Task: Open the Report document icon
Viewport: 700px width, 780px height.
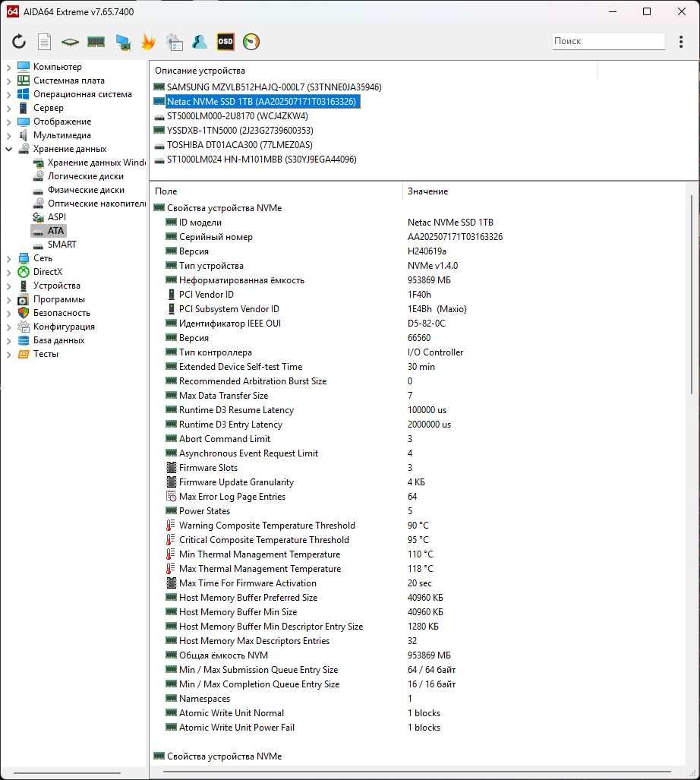Action: tap(45, 42)
